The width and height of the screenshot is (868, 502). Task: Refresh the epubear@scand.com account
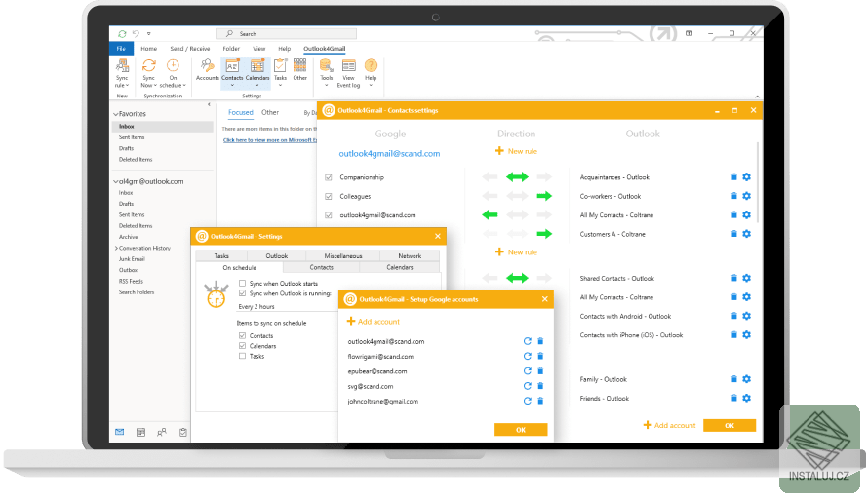click(x=528, y=371)
